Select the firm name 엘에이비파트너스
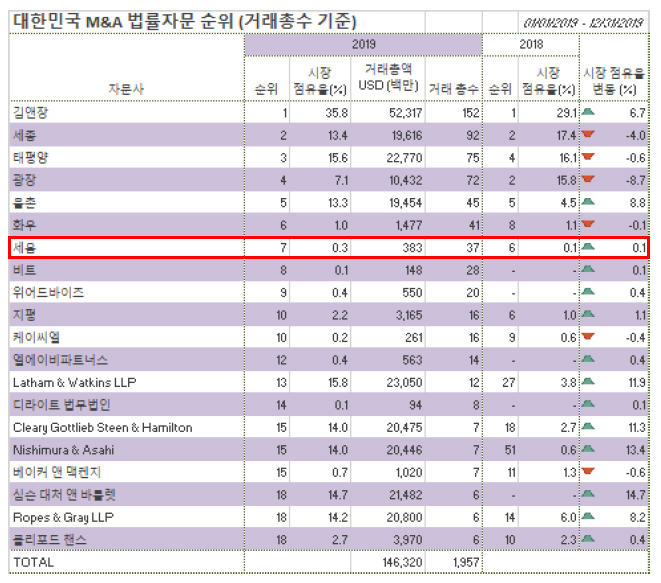661x583 pixels. (60, 360)
